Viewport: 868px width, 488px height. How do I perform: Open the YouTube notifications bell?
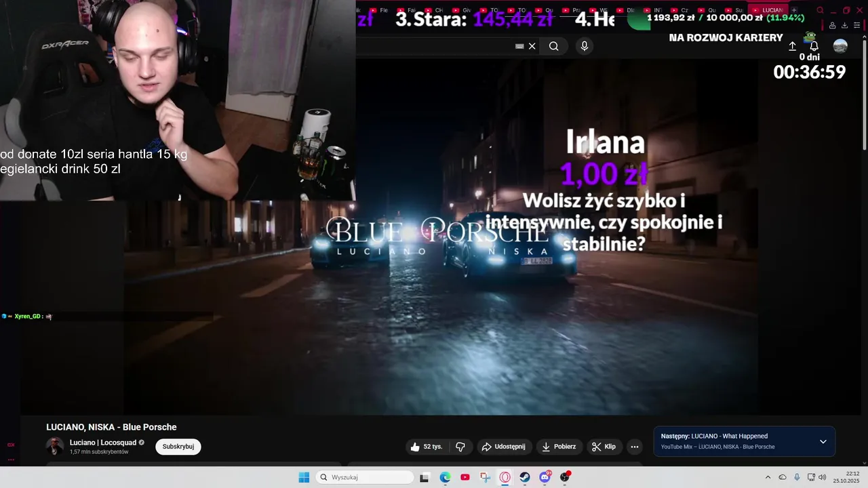pos(814,46)
